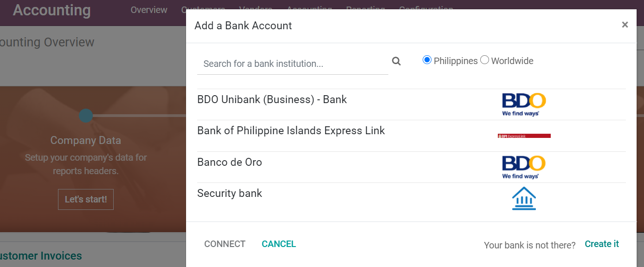This screenshot has width=644, height=267.
Task: Click the Company Data step circle
Action: click(x=86, y=116)
